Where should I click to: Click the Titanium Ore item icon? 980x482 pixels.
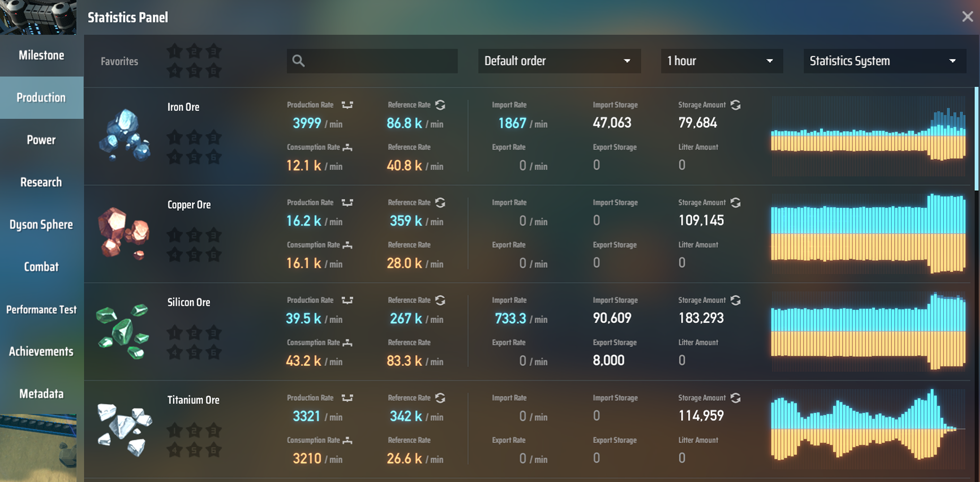pyautogui.click(x=124, y=429)
